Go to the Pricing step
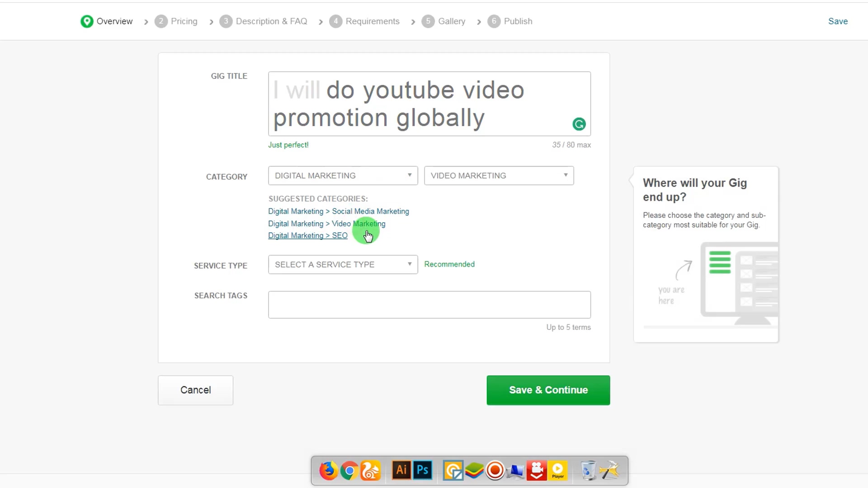Image resolution: width=868 pixels, height=488 pixels. (176, 21)
